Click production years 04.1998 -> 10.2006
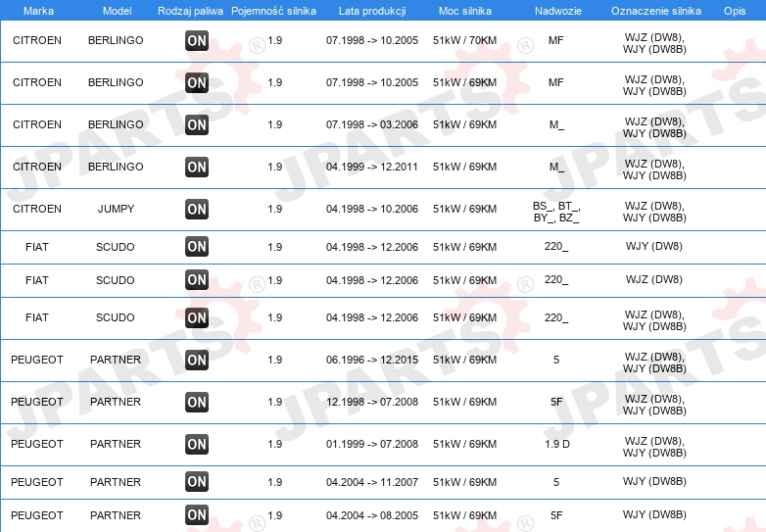 pyautogui.click(x=372, y=209)
